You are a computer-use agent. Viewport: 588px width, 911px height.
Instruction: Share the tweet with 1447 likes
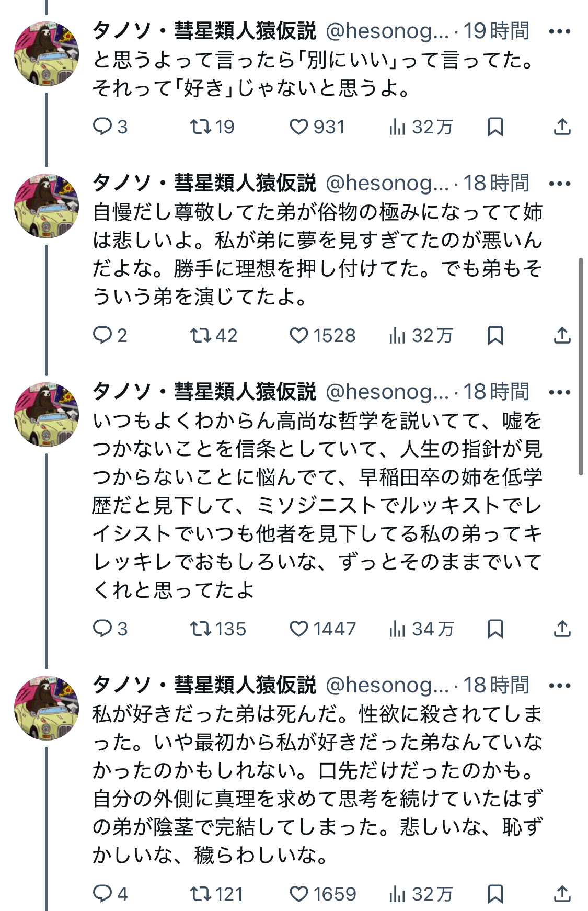562,629
